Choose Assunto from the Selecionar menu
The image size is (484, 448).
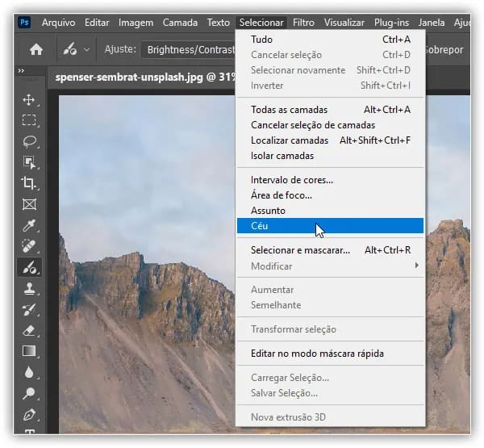coord(268,211)
